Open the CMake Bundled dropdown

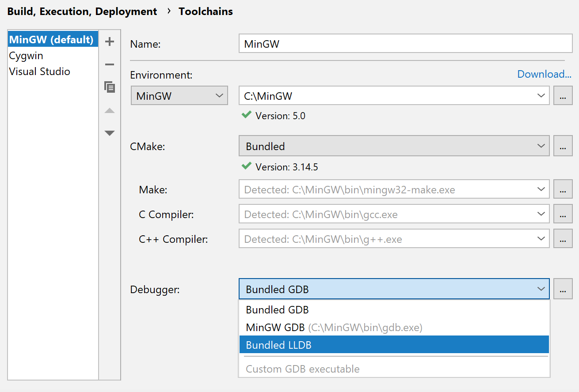point(394,146)
